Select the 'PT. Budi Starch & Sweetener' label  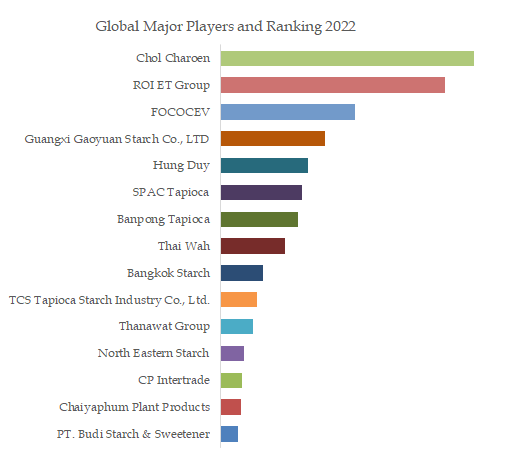[133, 434]
